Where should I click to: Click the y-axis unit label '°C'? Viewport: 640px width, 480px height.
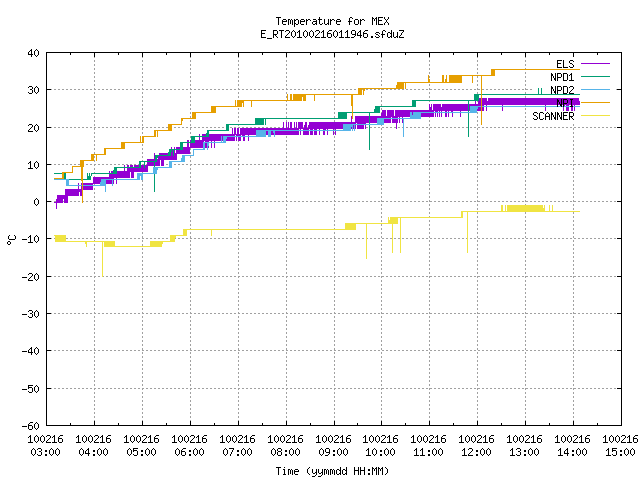pyautogui.click(x=11, y=240)
